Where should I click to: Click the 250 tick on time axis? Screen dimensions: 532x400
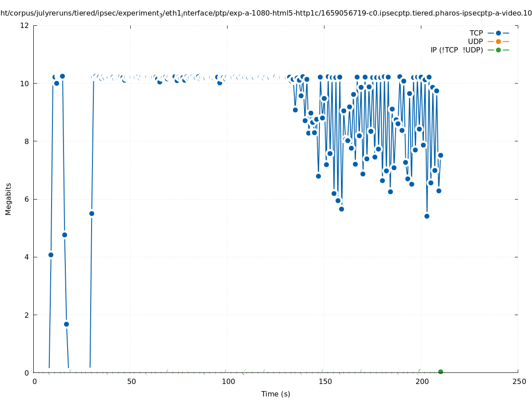coord(518,381)
